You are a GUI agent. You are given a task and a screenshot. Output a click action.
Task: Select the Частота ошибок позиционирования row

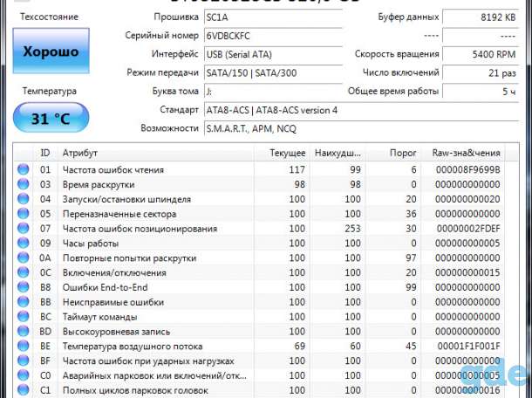260,229
